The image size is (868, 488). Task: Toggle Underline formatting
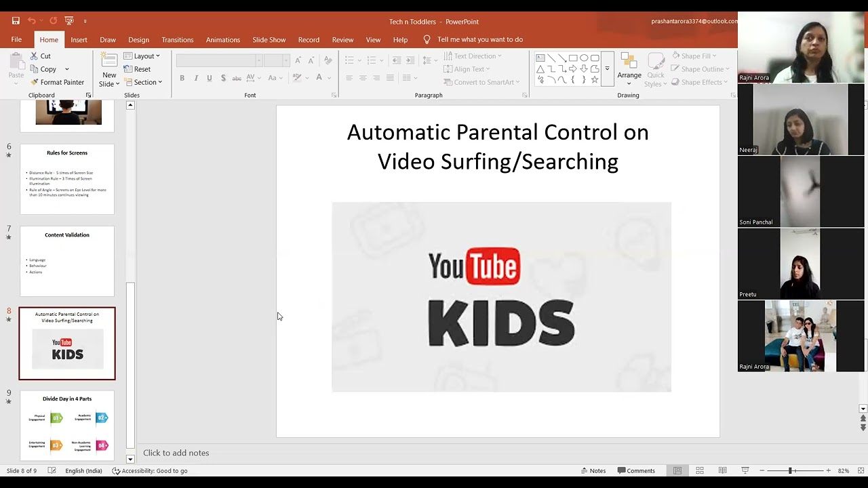[x=210, y=78]
